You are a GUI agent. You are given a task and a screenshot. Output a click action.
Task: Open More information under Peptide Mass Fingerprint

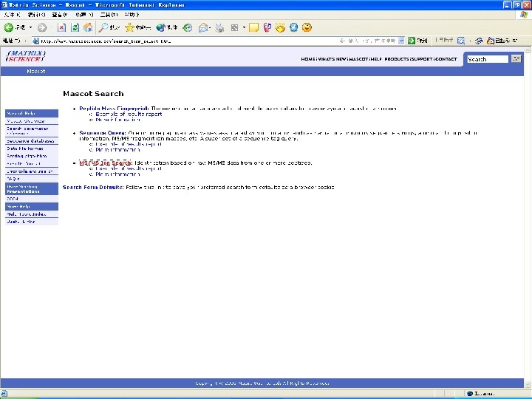[x=117, y=120]
